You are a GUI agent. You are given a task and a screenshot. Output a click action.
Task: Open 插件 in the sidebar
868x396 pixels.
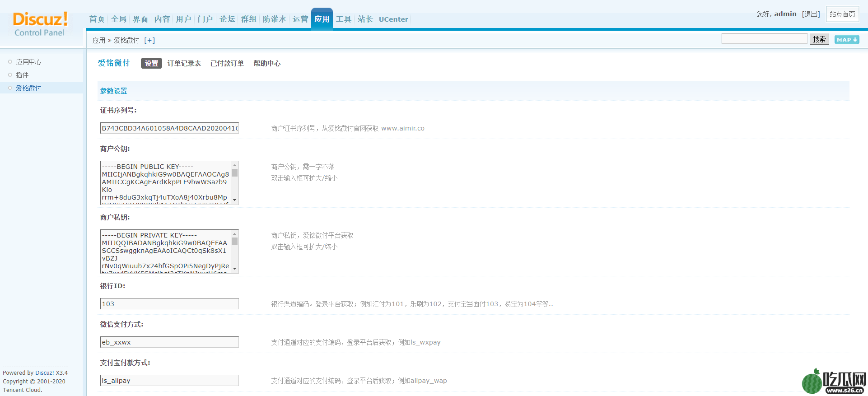22,75
